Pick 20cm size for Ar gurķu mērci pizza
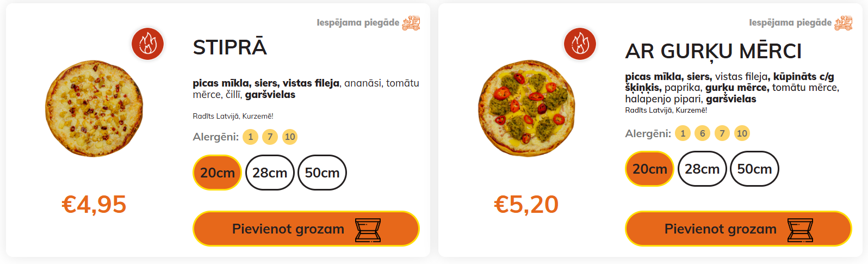 coord(649,169)
